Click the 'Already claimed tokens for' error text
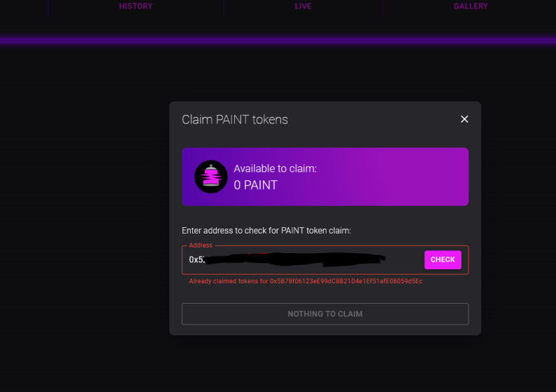The image size is (556, 392). tap(229, 281)
